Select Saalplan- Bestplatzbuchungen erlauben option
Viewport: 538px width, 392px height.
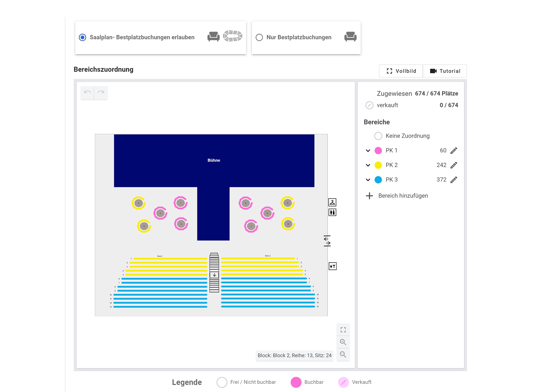pos(83,37)
